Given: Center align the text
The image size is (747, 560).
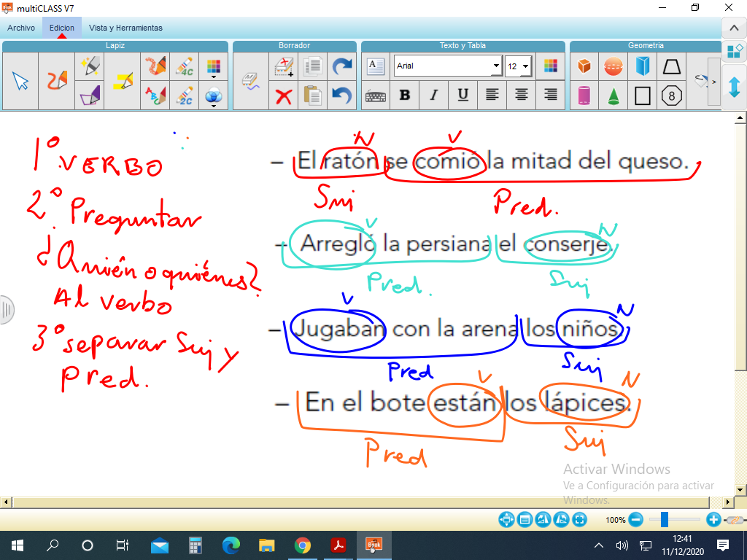Looking at the screenshot, I should 521,96.
